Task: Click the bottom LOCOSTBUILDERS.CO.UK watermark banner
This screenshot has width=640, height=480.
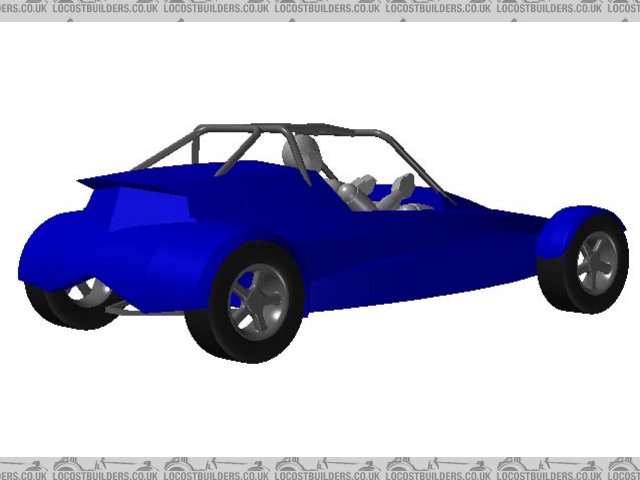Action: [320, 468]
